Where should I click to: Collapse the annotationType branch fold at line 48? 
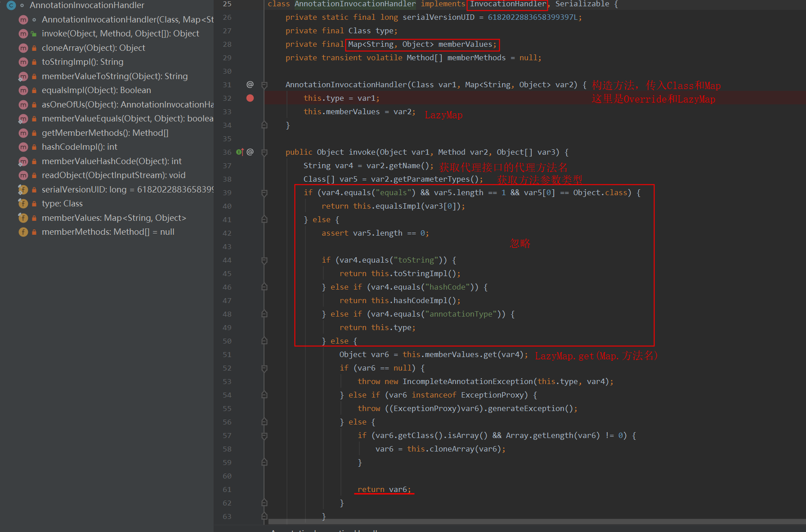coord(264,314)
